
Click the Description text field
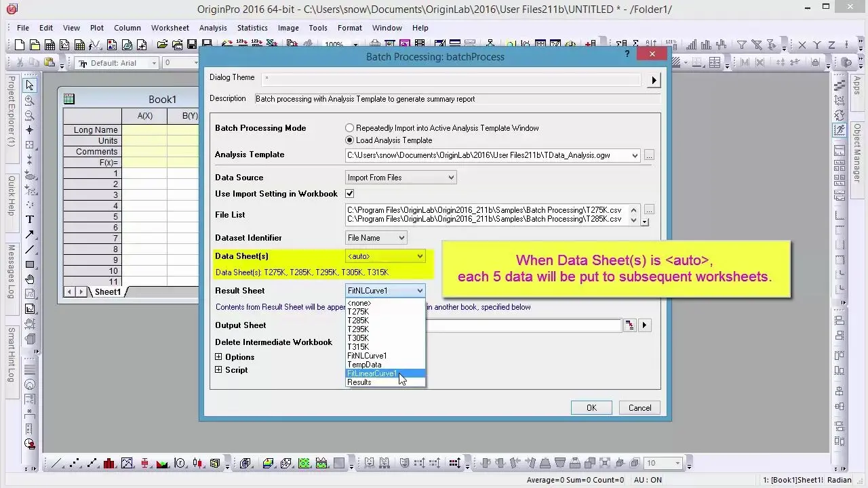click(x=457, y=99)
